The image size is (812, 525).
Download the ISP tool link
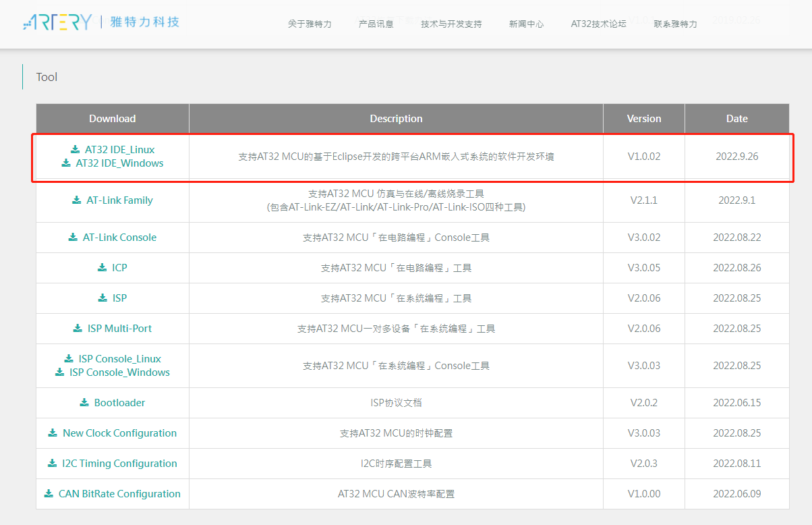click(x=119, y=298)
